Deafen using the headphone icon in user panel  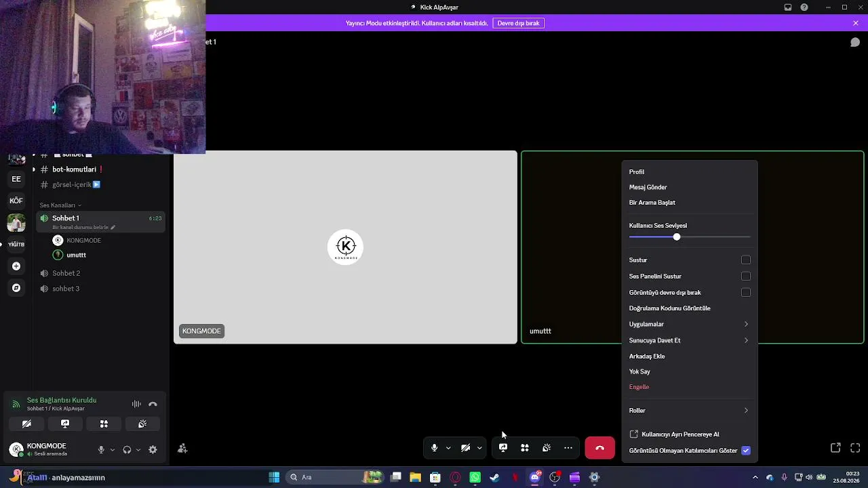pos(127,449)
